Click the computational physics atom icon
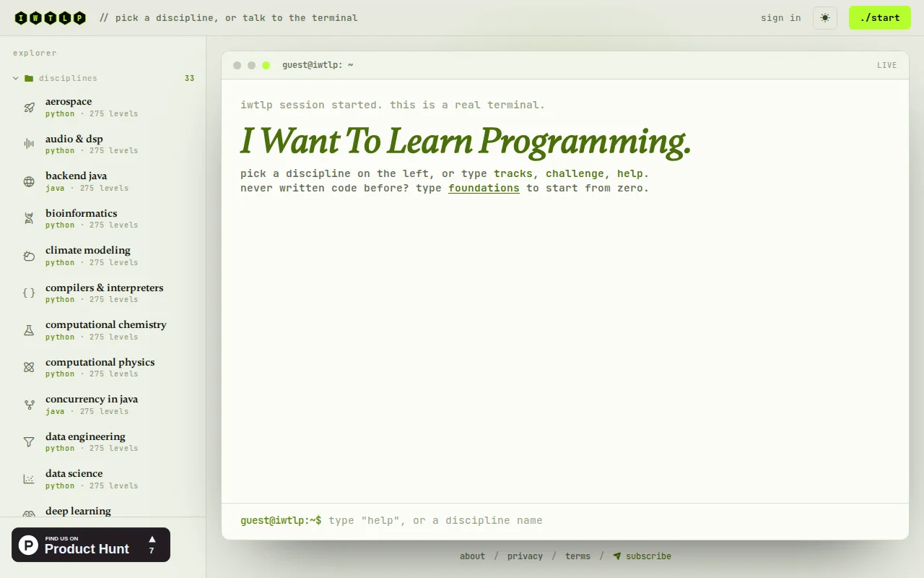This screenshot has width=924, height=578. 29,367
